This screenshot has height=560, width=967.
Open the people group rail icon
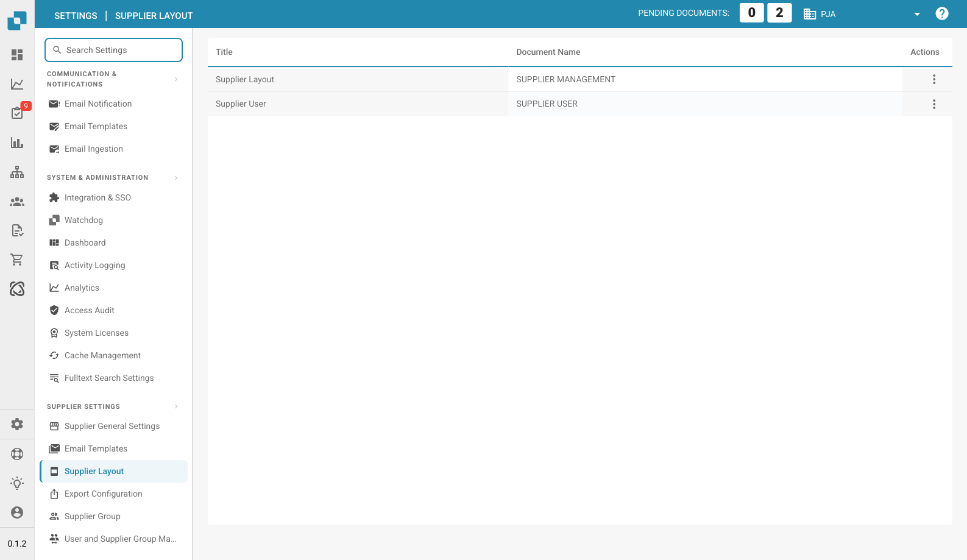[17, 201]
